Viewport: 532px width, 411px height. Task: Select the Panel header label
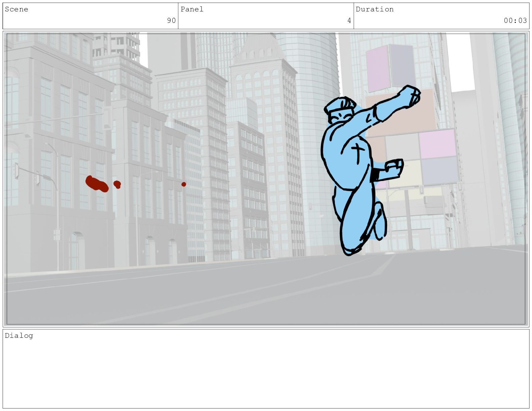tap(192, 9)
